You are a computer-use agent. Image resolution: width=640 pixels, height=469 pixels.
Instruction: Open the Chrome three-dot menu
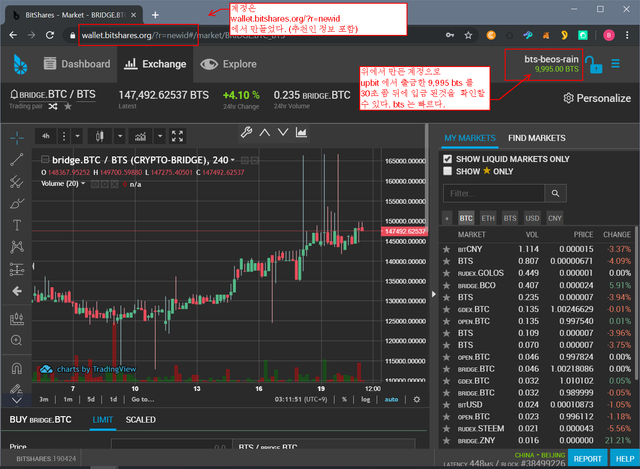pos(627,36)
